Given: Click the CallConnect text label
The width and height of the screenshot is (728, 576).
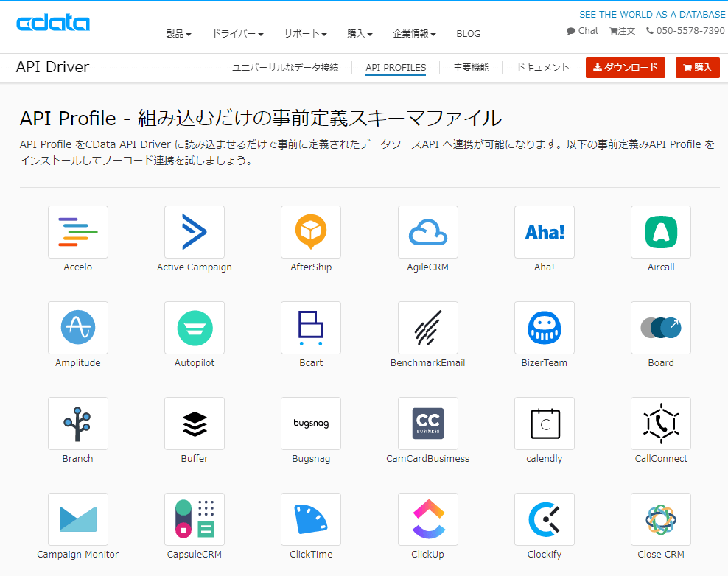Looking at the screenshot, I should click(661, 459).
